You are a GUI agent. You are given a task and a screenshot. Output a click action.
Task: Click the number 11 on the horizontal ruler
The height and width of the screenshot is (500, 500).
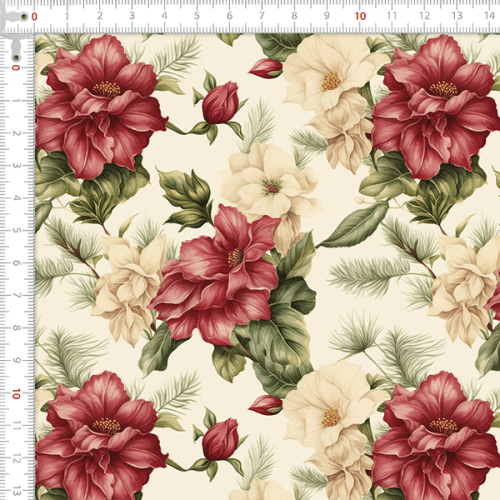(x=392, y=16)
